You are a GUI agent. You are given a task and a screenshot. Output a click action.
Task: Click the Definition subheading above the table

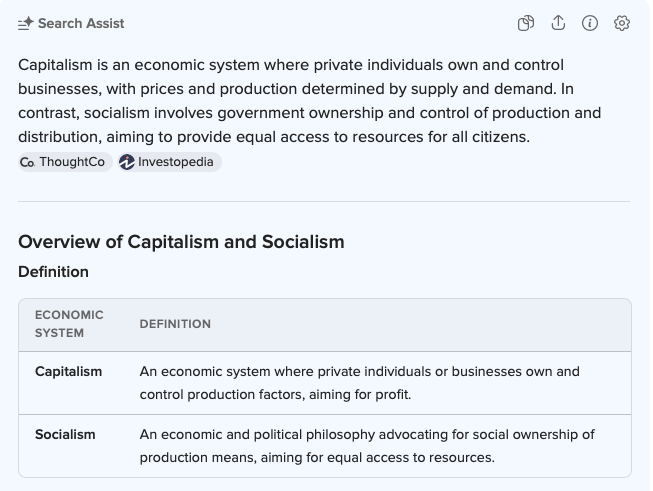[x=53, y=272]
